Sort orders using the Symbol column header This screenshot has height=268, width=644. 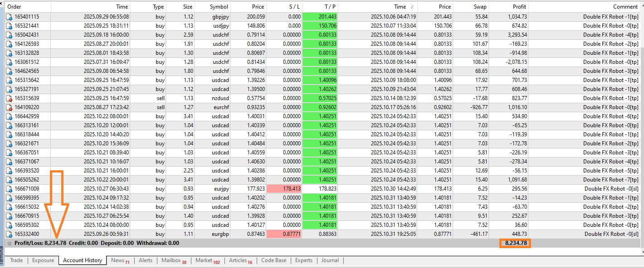click(219, 6)
